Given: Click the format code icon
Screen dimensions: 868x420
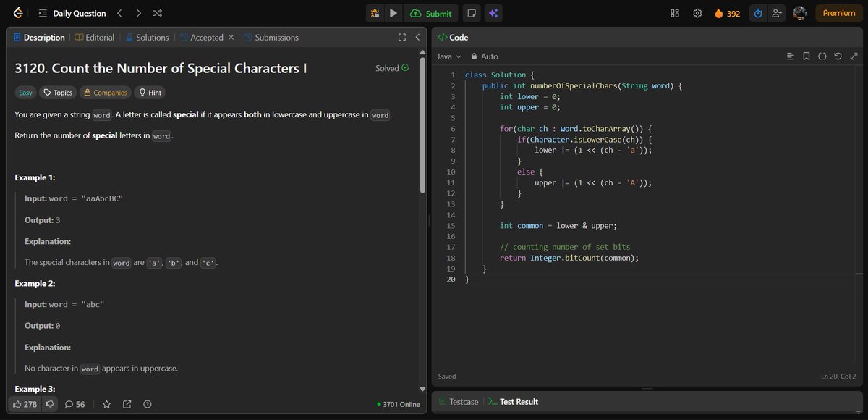Looking at the screenshot, I should 790,56.
